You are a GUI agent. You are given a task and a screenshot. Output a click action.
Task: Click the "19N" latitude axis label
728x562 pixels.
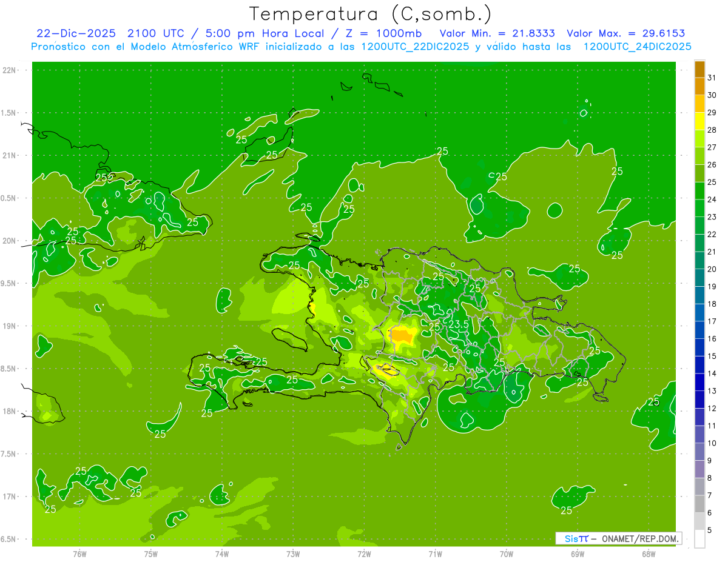9,326
